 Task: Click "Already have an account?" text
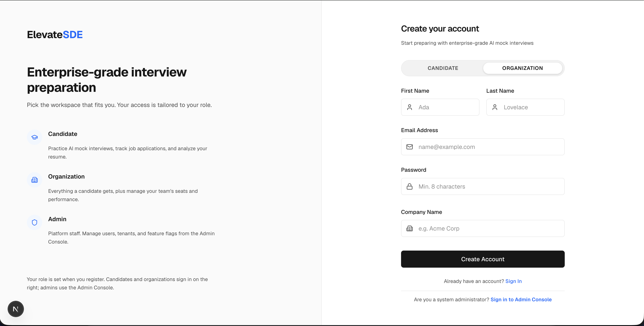[x=474, y=281]
